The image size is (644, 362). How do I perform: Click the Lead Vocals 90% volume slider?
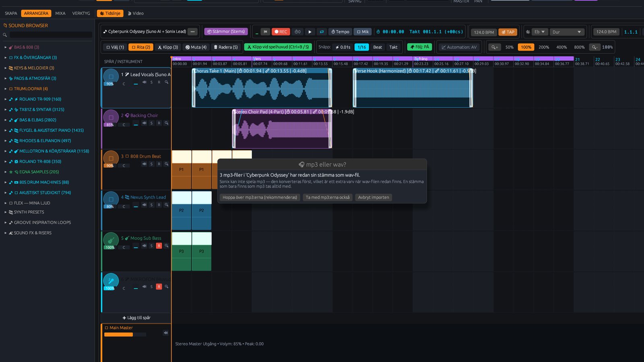(109, 84)
